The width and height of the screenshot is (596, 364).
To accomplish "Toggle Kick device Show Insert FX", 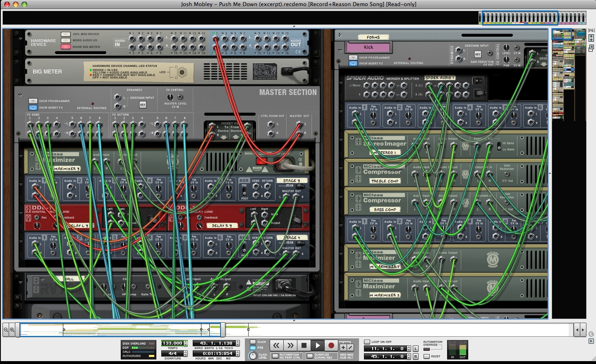I will pyautogui.click(x=353, y=64).
